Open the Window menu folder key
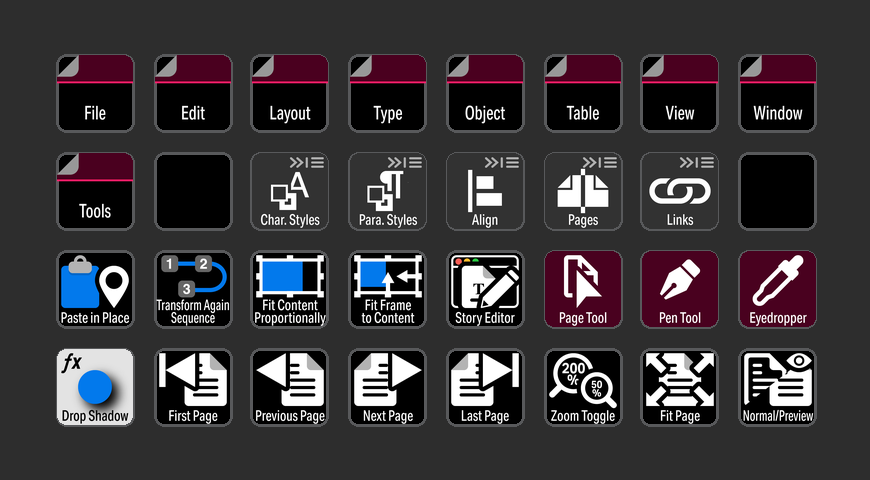 (778, 93)
